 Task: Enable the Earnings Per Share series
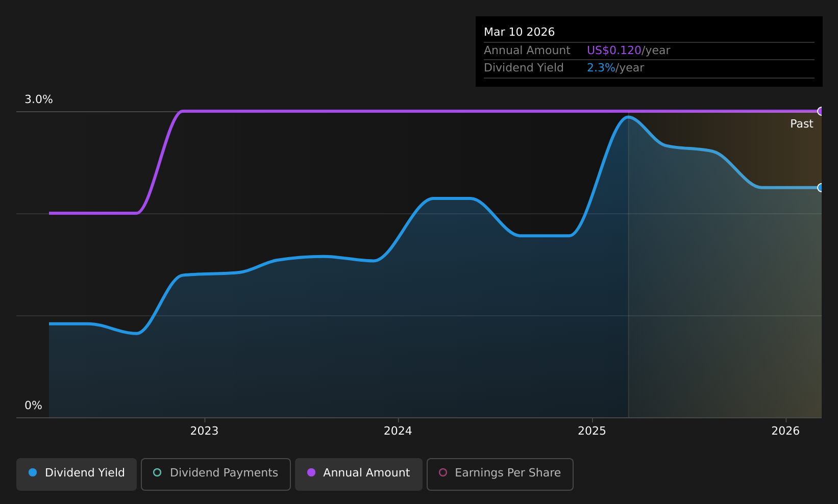(x=500, y=474)
